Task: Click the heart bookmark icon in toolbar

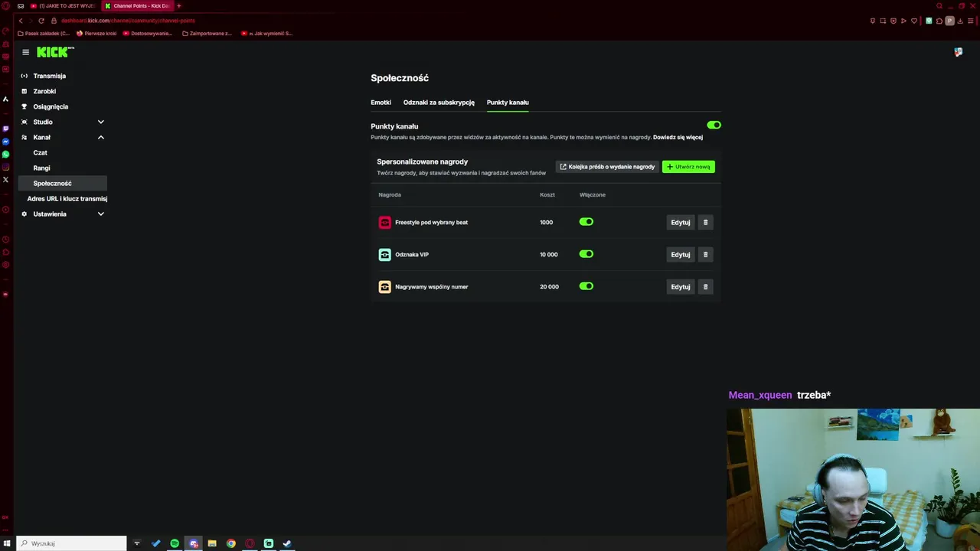Action: pyautogui.click(x=913, y=21)
